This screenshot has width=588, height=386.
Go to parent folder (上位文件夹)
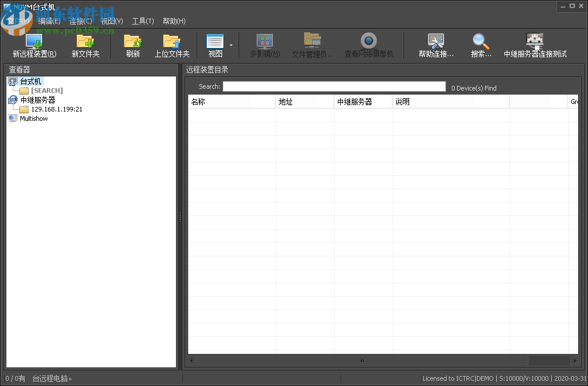172,46
